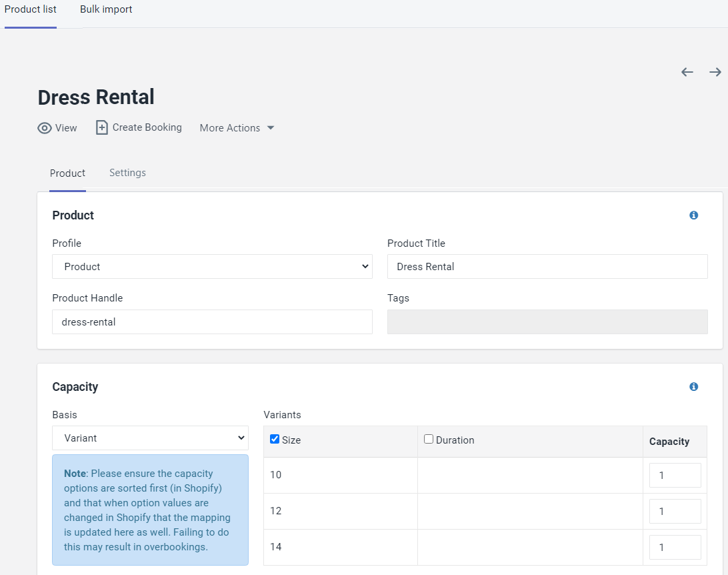Go to next product arrow

click(x=715, y=72)
